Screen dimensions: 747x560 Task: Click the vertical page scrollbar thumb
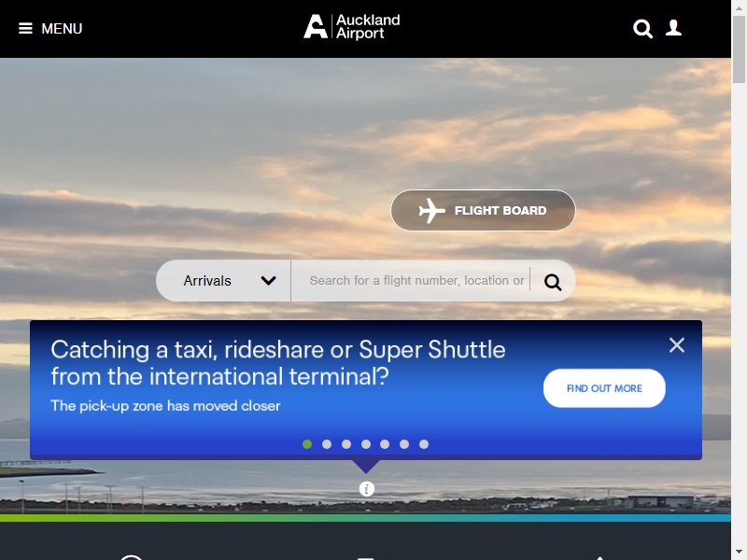740,49
